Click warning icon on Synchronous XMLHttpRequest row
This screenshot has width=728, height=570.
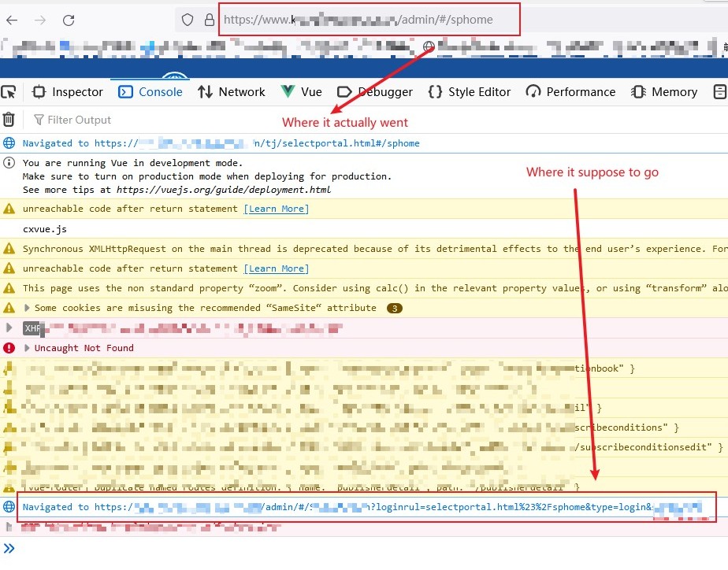click(9, 249)
